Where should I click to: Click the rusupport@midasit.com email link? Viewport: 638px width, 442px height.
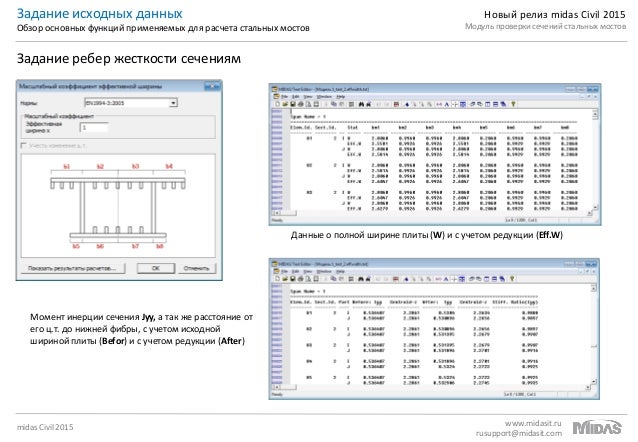pos(519,433)
